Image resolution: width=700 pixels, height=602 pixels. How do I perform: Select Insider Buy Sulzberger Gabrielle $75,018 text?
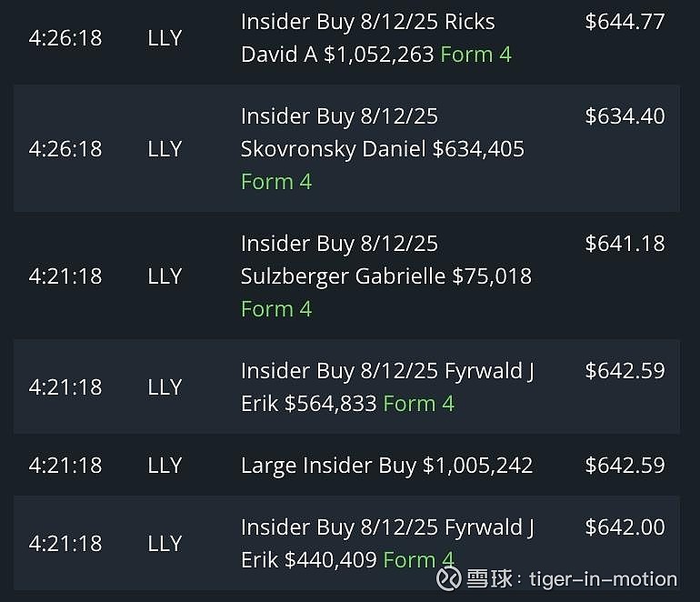click(x=386, y=260)
